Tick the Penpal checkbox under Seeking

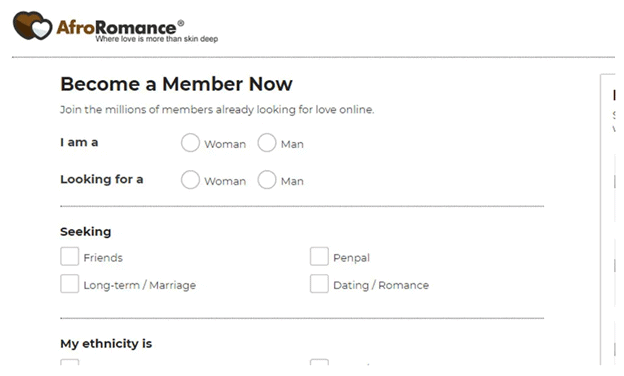pyautogui.click(x=319, y=256)
